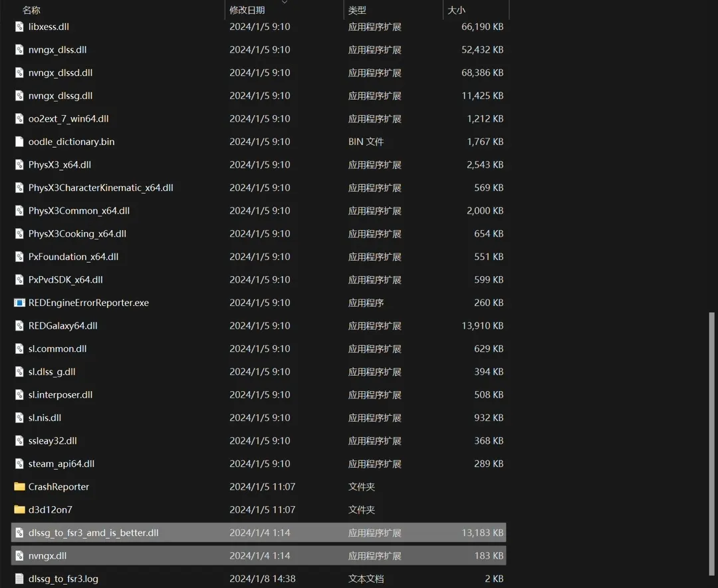Click the steam_api64.dll file icon
This screenshot has width=718, height=588.
click(19, 464)
